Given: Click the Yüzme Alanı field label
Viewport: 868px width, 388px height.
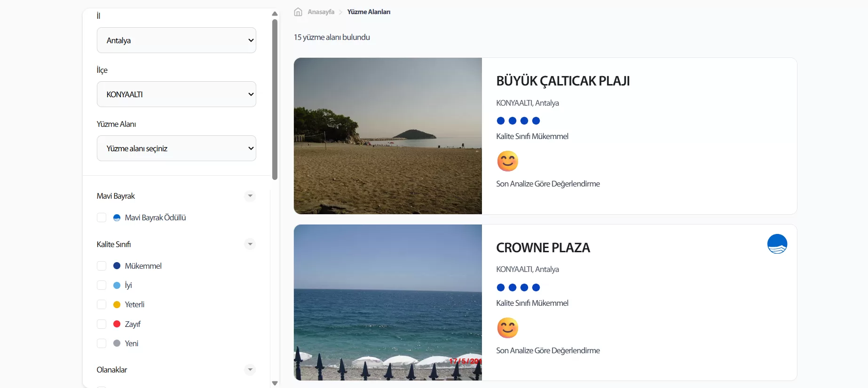Looking at the screenshot, I should click(116, 124).
